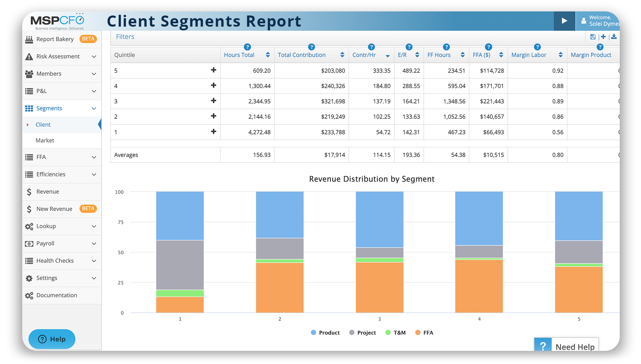Click the save report icon
This screenshot has width=641, height=364.
(593, 37)
